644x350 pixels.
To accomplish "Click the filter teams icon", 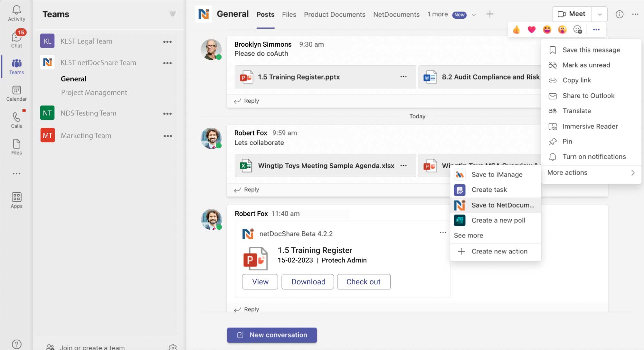I will 173,14.
